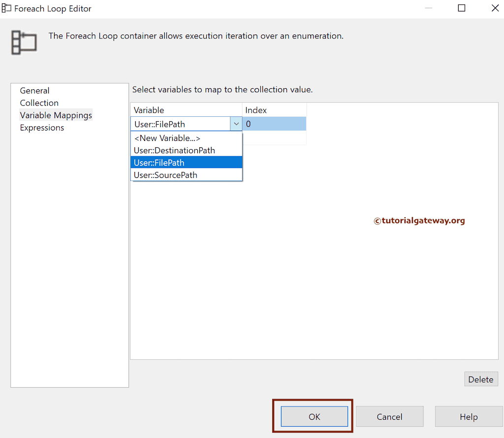Close the Foreach Loop Editor window
This screenshot has height=438, width=504.
495,8
